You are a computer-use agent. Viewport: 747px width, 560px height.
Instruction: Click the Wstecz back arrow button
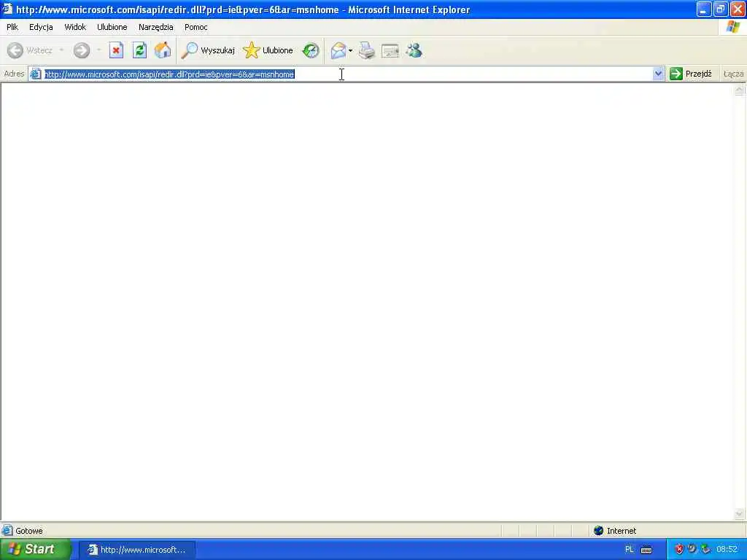tap(29, 50)
